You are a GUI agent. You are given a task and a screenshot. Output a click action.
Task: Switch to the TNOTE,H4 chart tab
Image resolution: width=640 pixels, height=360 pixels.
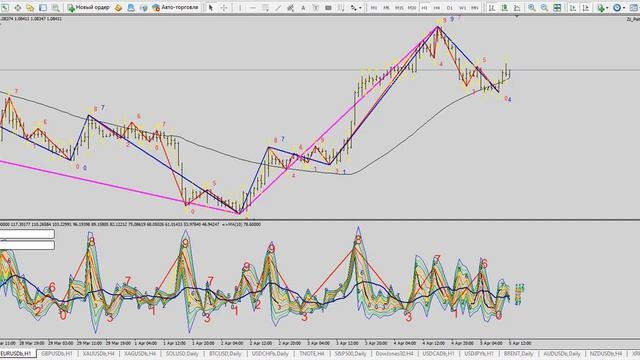(x=312, y=353)
